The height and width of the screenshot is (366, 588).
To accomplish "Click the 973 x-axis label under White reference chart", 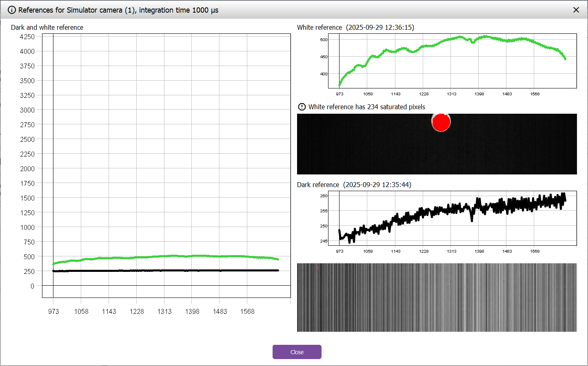I will pyautogui.click(x=339, y=94).
